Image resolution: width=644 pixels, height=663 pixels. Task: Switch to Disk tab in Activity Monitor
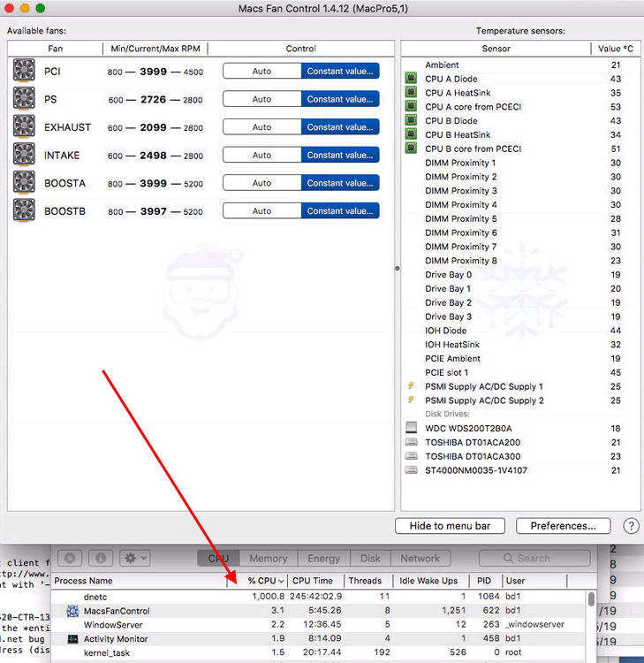(x=370, y=558)
